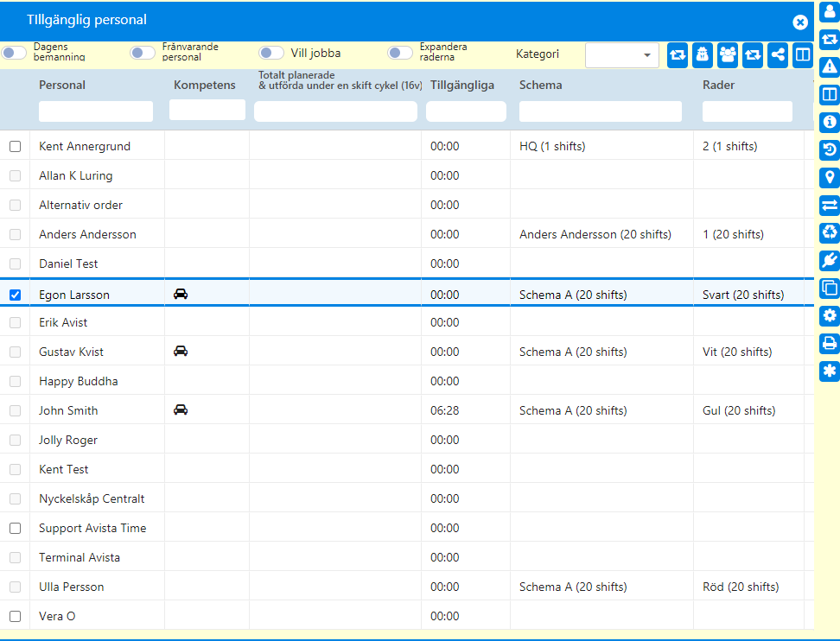The width and height of the screenshot is (840, 641).
Task: Sort by Tillgängliga column header
Action: pos(462,85)
